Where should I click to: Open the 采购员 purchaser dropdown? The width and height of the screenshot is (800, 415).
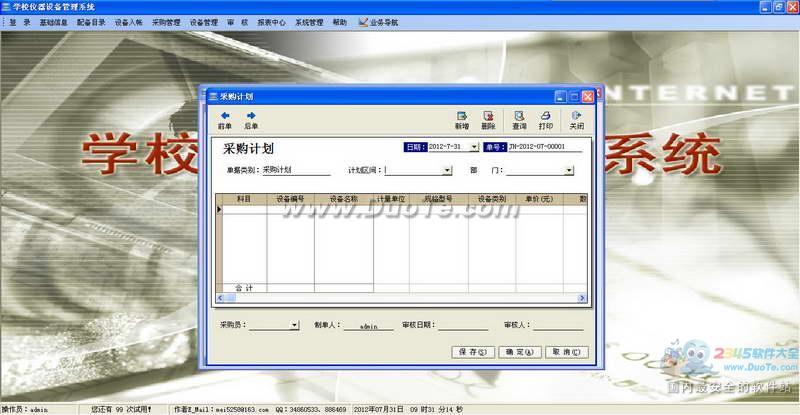(294, 325)
